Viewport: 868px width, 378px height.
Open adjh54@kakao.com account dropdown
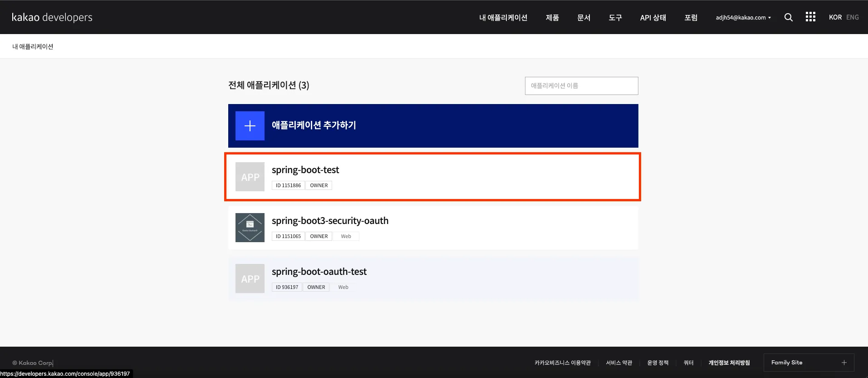[743, 18]
